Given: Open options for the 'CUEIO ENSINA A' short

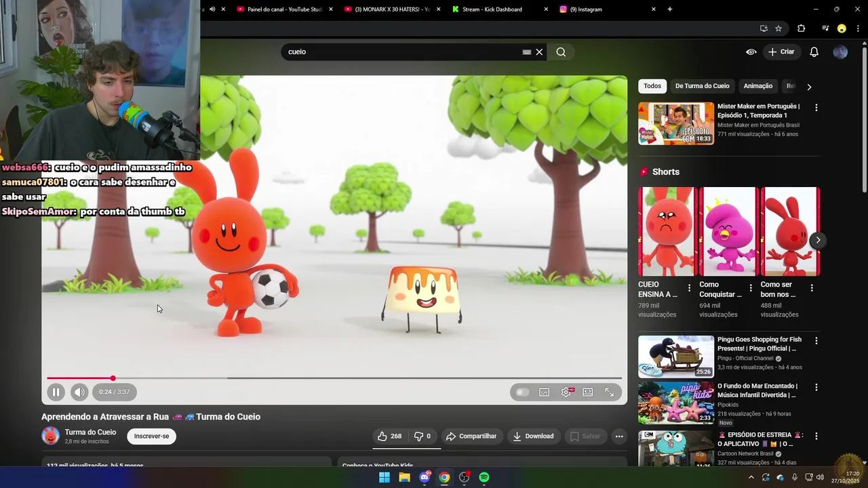Looking at the screenshot, I should tap(689, 288).
